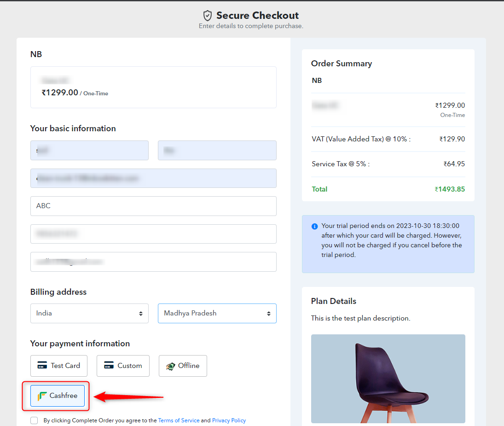Click the Cashfree logo icon
Viewport: 504px width, 426px height.
tap(42, 396)
